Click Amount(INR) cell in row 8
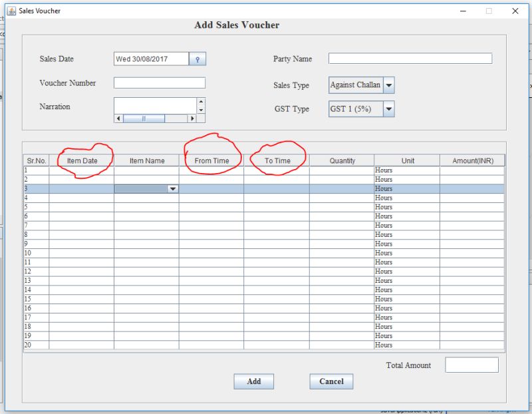The image size is (532, 414). pyautogui.click(x=472, y=235)
